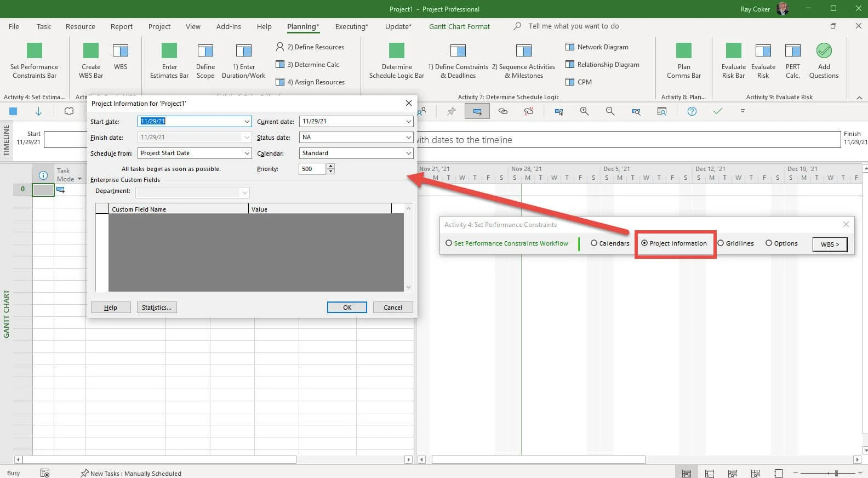
Task: Switch to the Executing* ribbon tab
Action: 351,26
